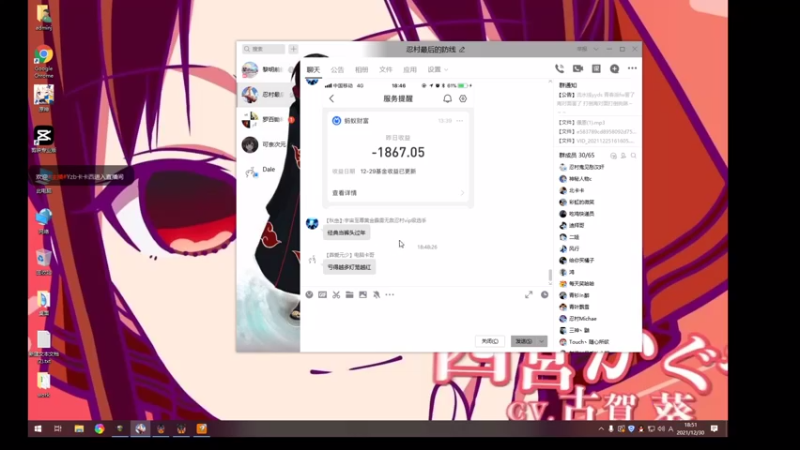The image size is (800, 450).
Task: Click the send picture icon
Action: coord(363,294)
